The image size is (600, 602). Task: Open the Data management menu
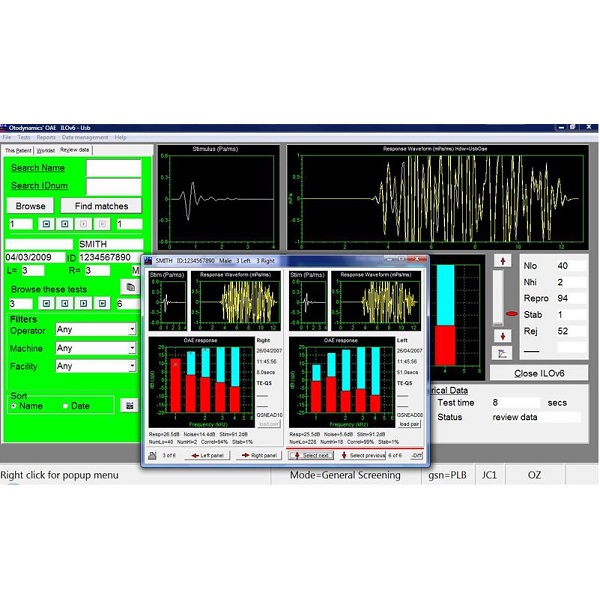click(x=85, y=137)
